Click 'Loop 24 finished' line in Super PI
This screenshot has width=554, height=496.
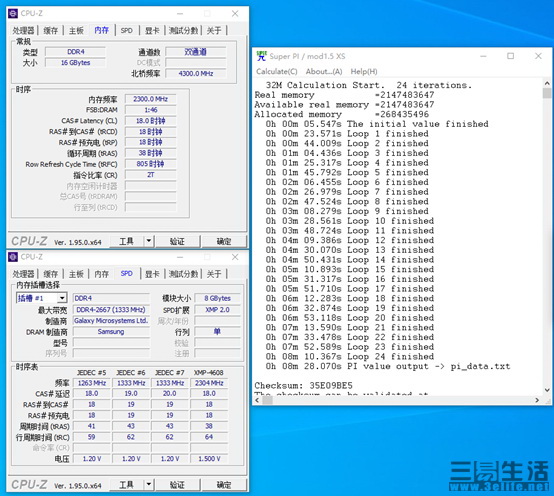350,356
